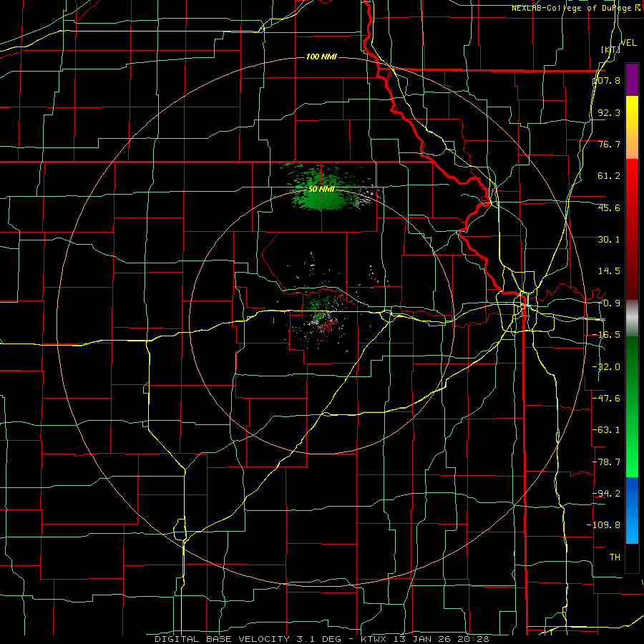This screenshot has height=644, width=644.
Task: Click the 61.2 velocity scale value
Action: click(x=609, y=176)
